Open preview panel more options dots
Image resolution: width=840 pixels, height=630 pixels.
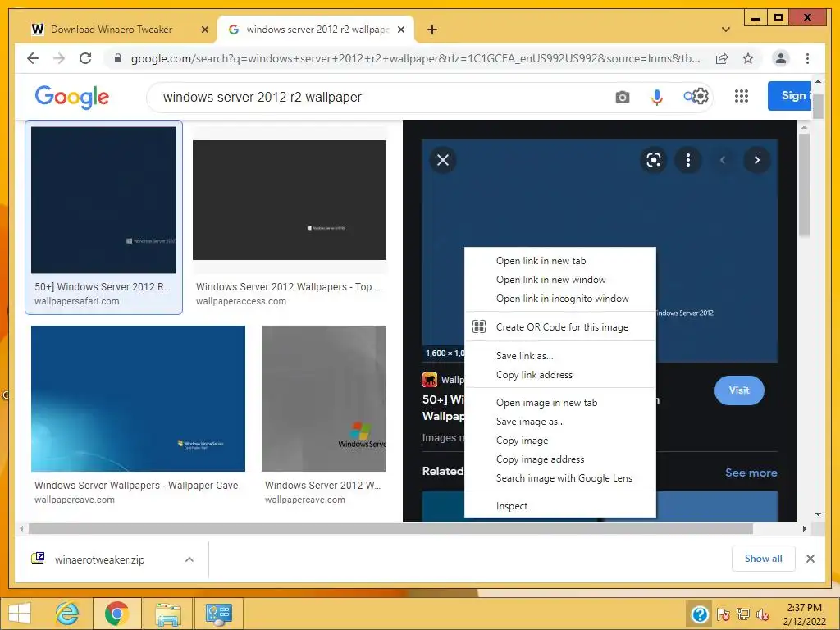click(688, 160)
